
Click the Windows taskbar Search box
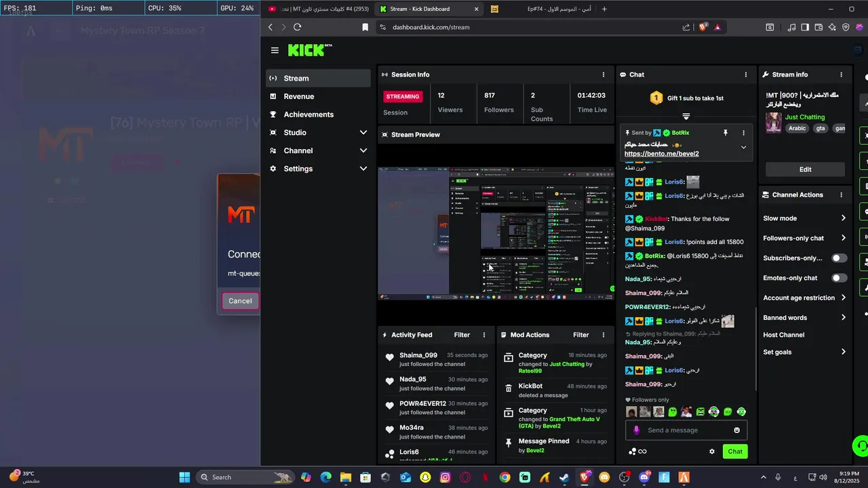(245, 477)
